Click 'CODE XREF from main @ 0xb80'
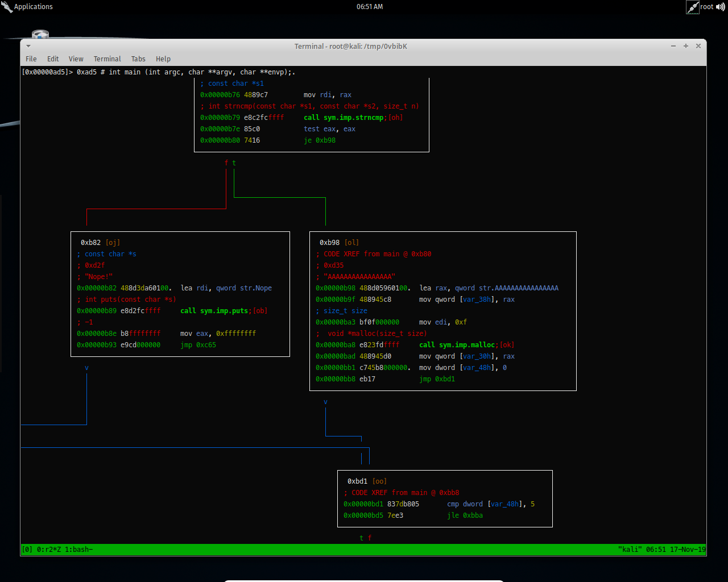Viewport: 728px width, 582px height. 378,254
